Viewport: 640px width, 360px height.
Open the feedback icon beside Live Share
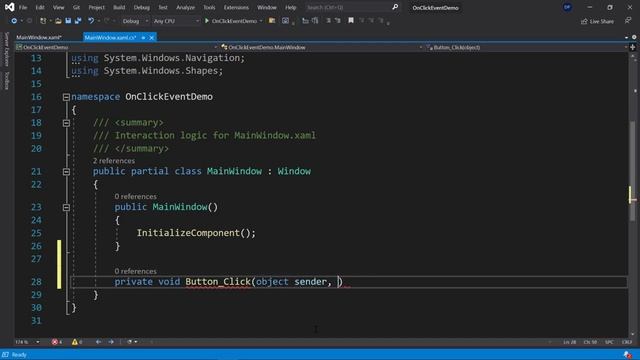point(628,21)
